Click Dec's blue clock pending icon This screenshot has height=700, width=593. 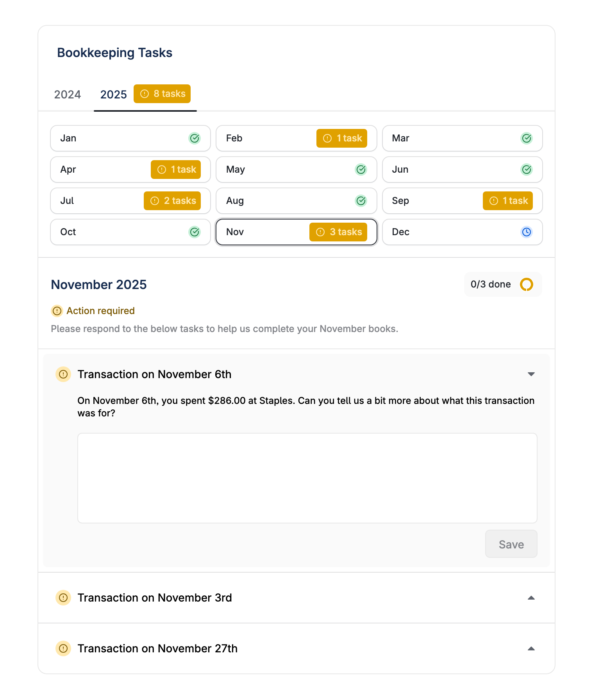pyautogui.click(x=527, y=232)
